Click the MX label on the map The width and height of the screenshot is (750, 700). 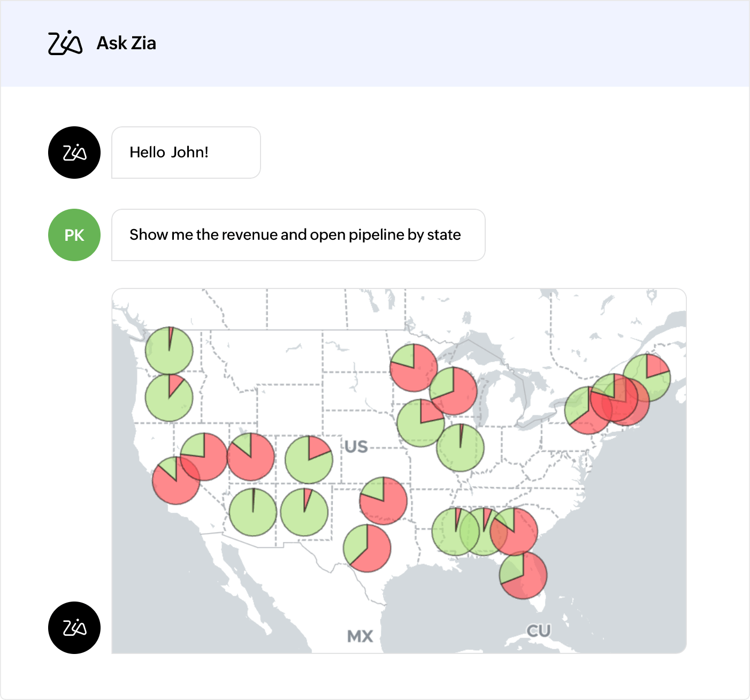[x=360, y=636]
